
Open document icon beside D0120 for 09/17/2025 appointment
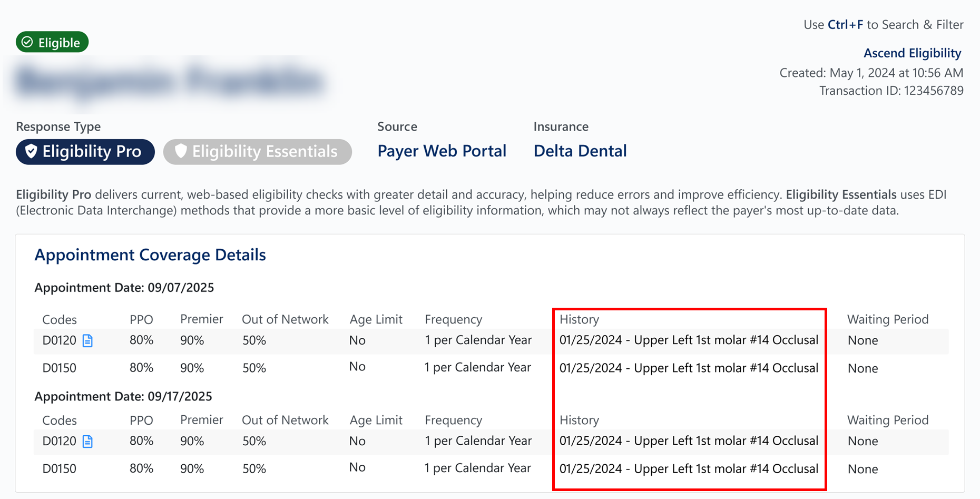87,442
